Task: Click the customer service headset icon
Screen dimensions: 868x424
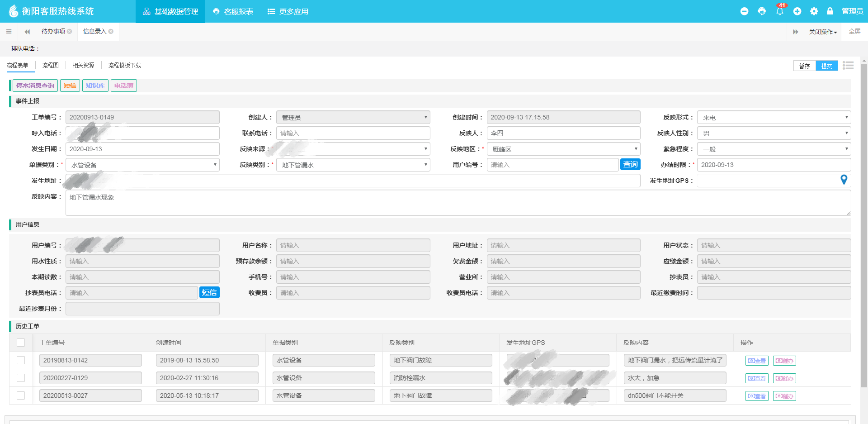Action: (x=762, y=11)
